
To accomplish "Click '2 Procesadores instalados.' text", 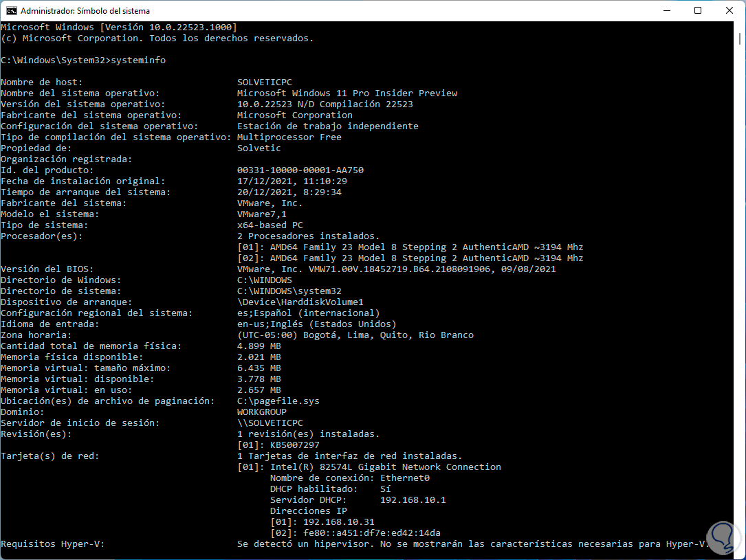I will coord(308,236).
